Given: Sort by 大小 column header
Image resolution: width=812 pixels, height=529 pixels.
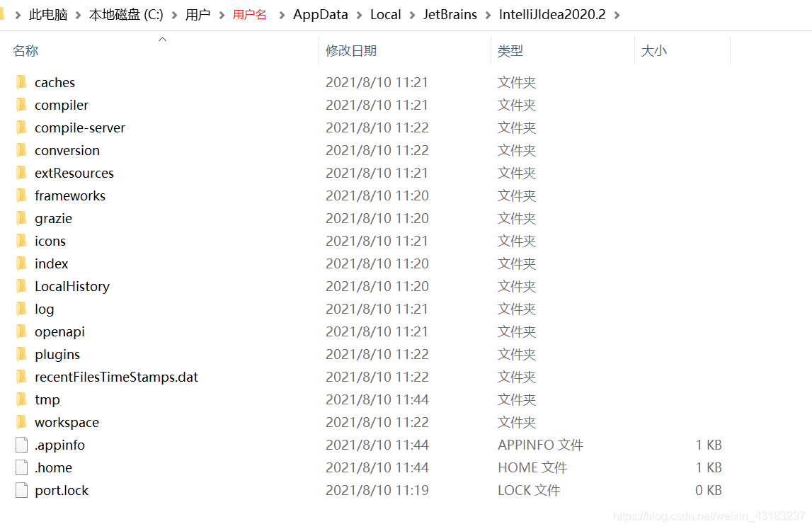Looking at the screenshot, I should 654,51.
